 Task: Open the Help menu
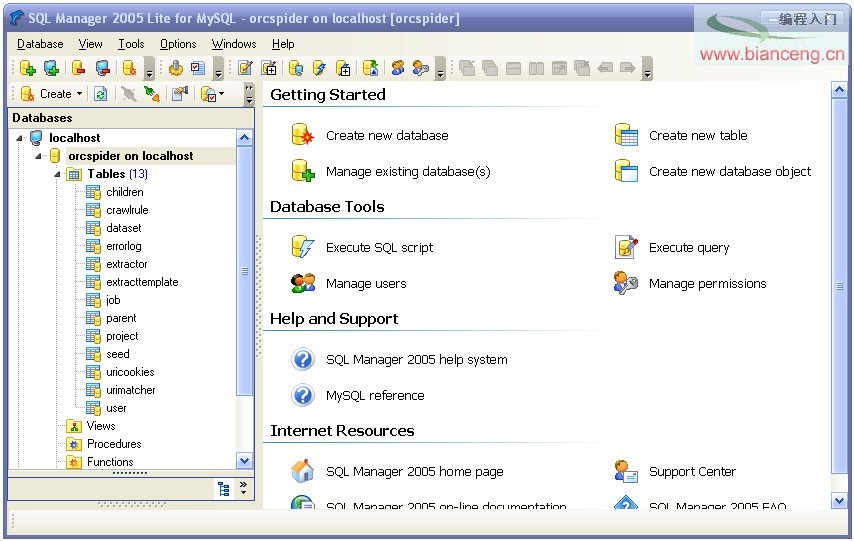pos(283,44)
